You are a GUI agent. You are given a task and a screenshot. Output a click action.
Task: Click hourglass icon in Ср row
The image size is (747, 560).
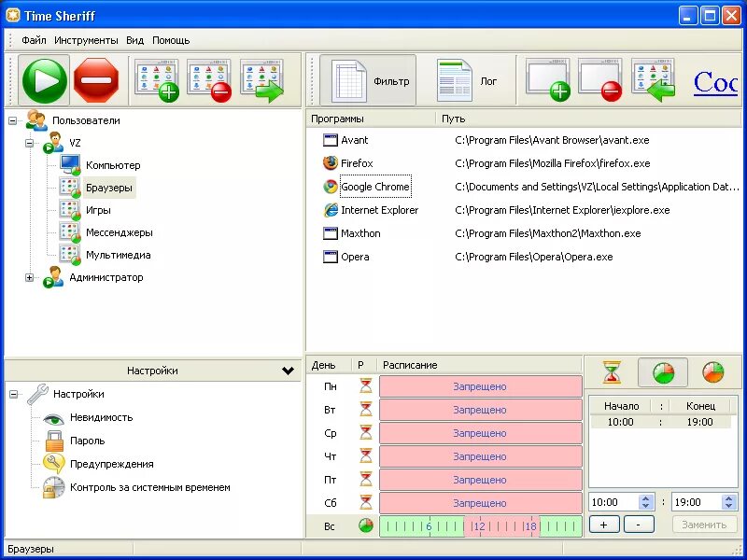(366, 433)
